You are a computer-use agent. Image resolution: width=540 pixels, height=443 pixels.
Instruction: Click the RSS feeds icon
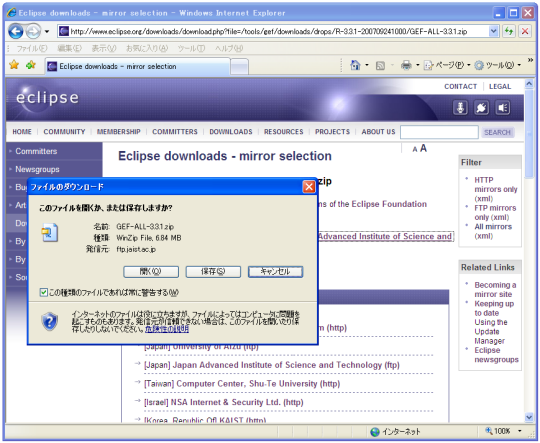pyautogui.click(x=380, y=65)
